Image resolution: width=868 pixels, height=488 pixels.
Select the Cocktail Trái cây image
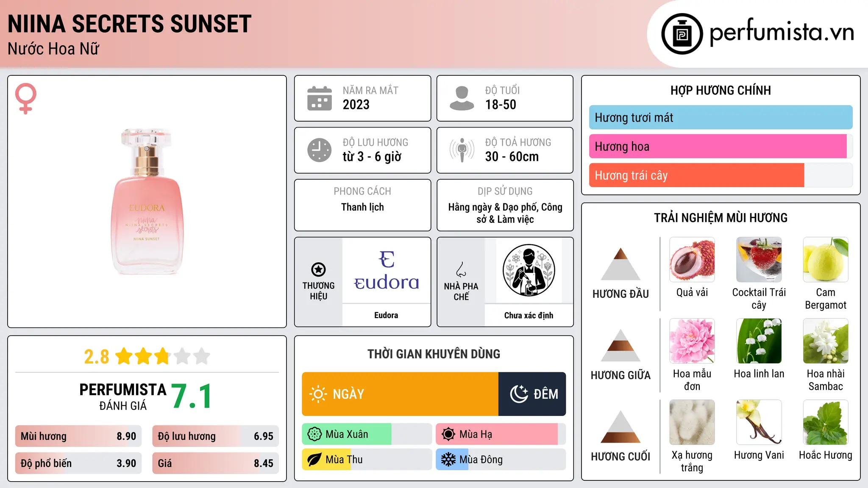[759, 260]
